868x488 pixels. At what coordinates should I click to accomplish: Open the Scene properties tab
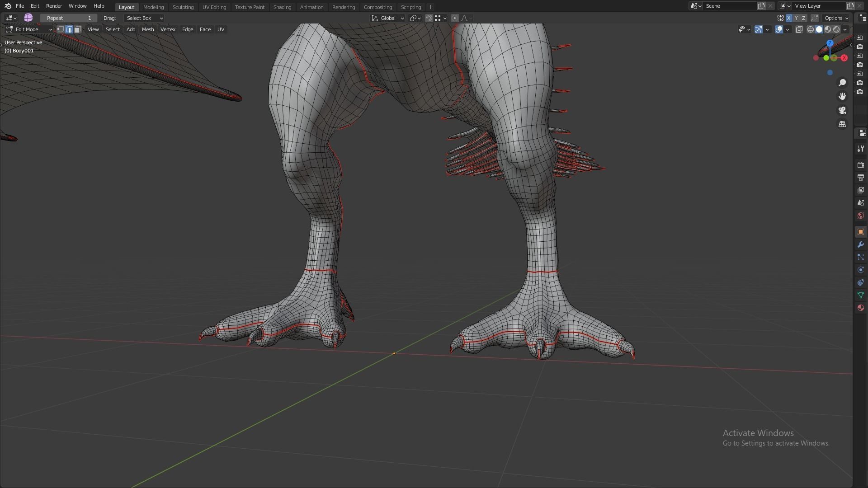point(860,203)
